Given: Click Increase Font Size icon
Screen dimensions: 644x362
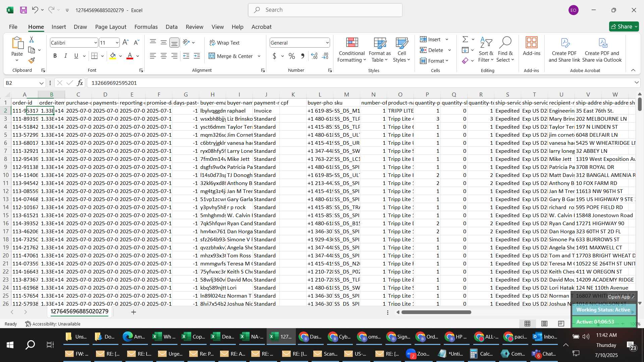Looking at the screenshot, I should [125, 43].
